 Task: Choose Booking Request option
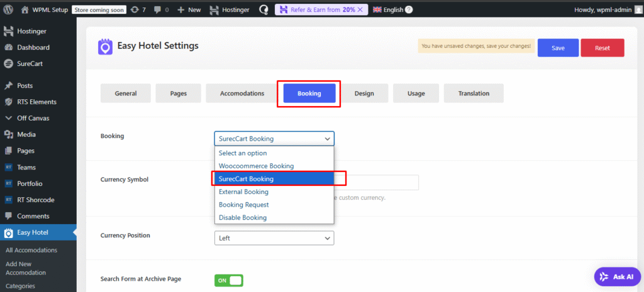[274, 205]
